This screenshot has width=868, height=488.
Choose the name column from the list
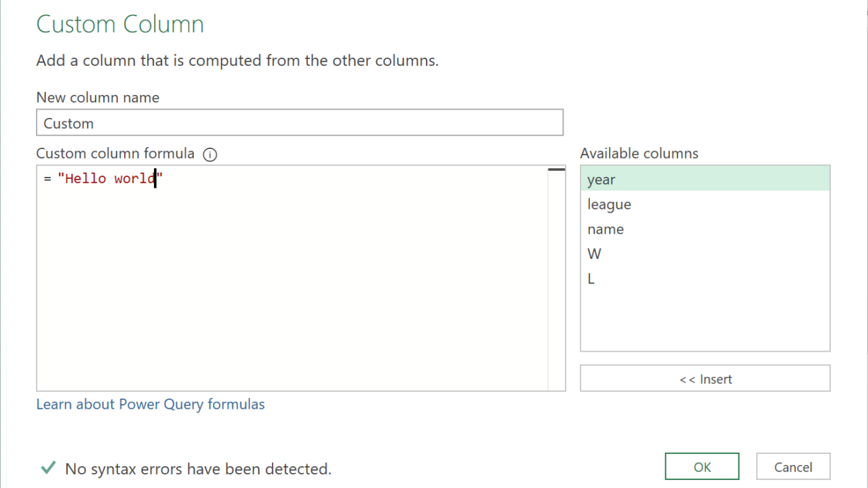pyautogui.click(x=705, y=229)
